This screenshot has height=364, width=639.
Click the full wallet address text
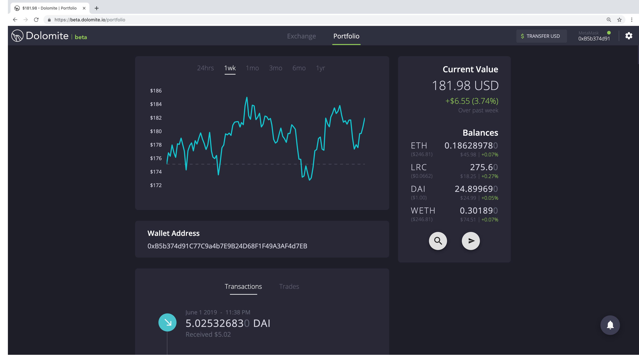[x=227, y=246]
